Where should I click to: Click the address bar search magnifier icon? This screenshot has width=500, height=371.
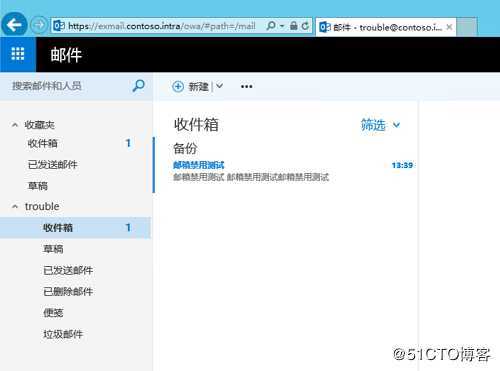[x=271, y=26]
